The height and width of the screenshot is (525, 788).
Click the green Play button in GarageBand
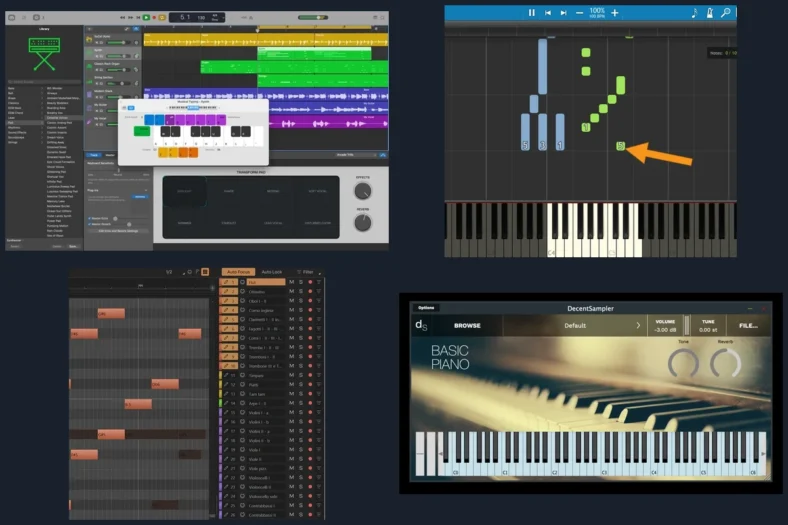[x=146, y=18]
